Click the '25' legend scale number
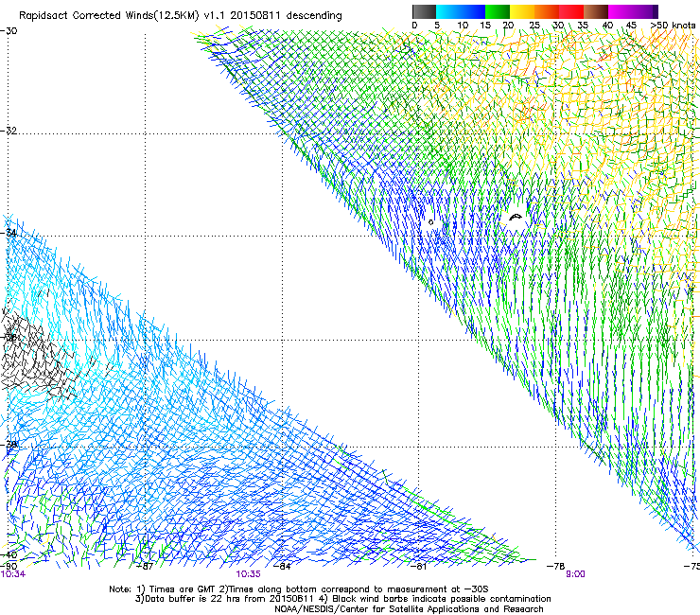 point(534,25)
